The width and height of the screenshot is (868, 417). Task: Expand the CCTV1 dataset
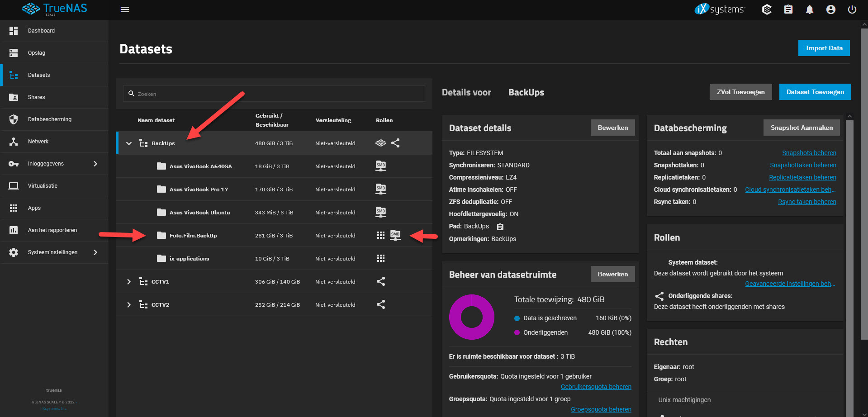(129, 282)
